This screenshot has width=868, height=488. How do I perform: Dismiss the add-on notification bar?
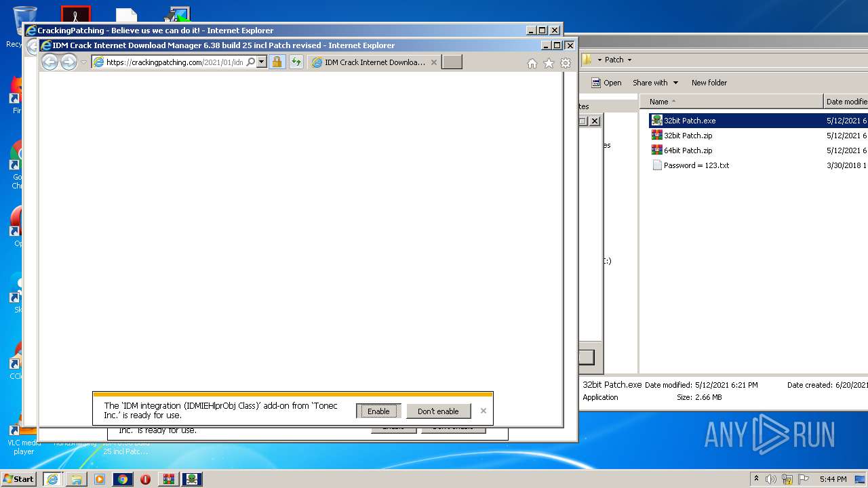(484, 411)
